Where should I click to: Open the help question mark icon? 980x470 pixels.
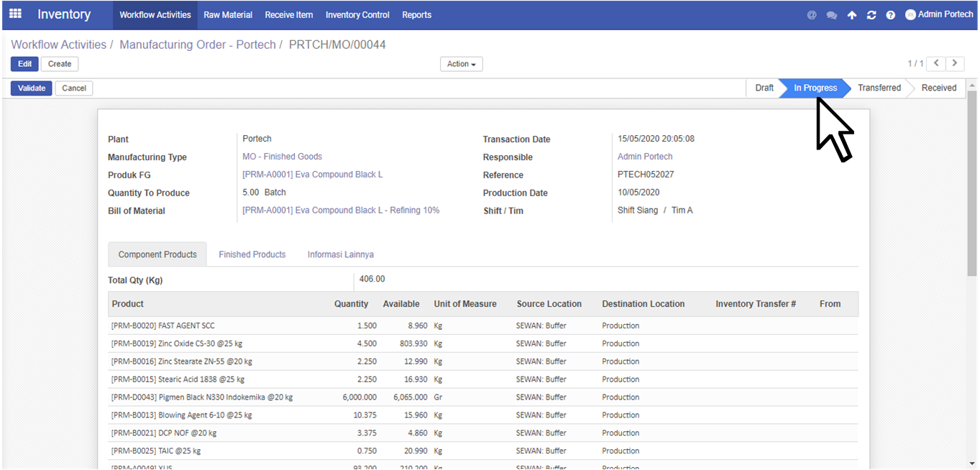[891, 14]
